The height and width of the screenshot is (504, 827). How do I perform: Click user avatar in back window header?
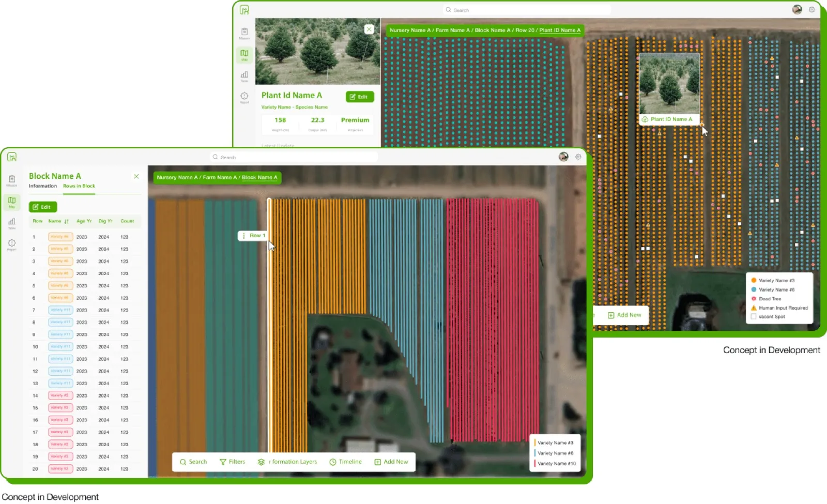coord(797,9)
